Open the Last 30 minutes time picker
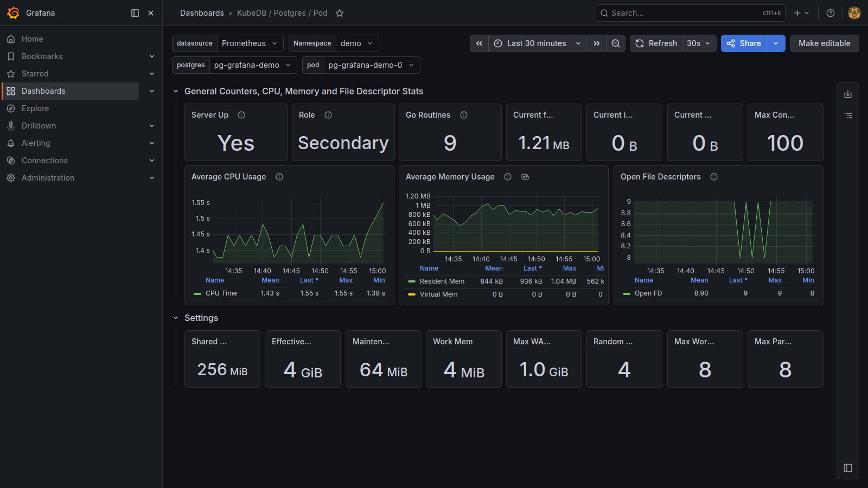This screenshot has width=868, height=488. (x=538, y=43)
